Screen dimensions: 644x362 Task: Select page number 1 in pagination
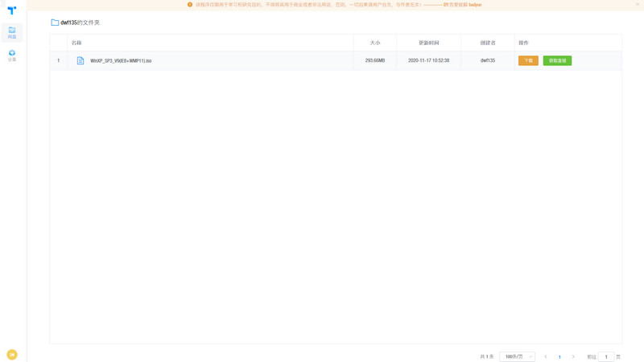[559, 356]
